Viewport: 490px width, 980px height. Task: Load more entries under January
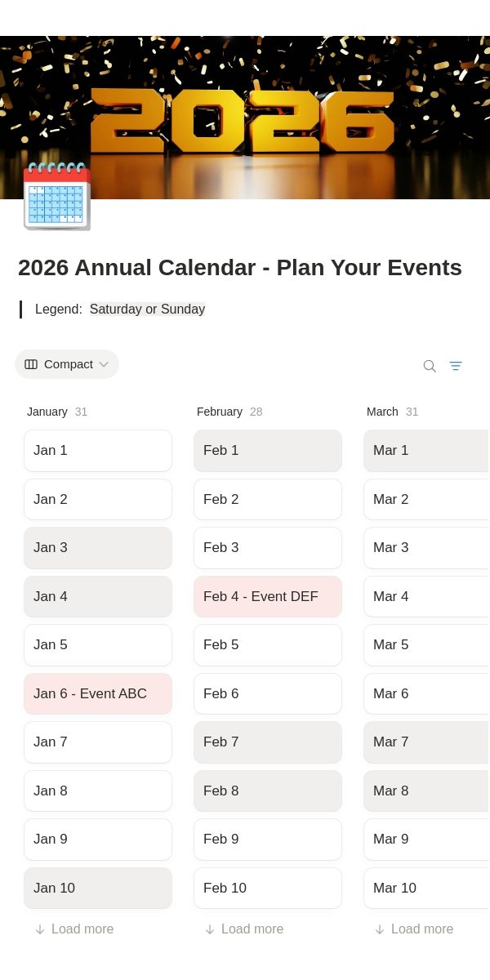pos(73,929)
